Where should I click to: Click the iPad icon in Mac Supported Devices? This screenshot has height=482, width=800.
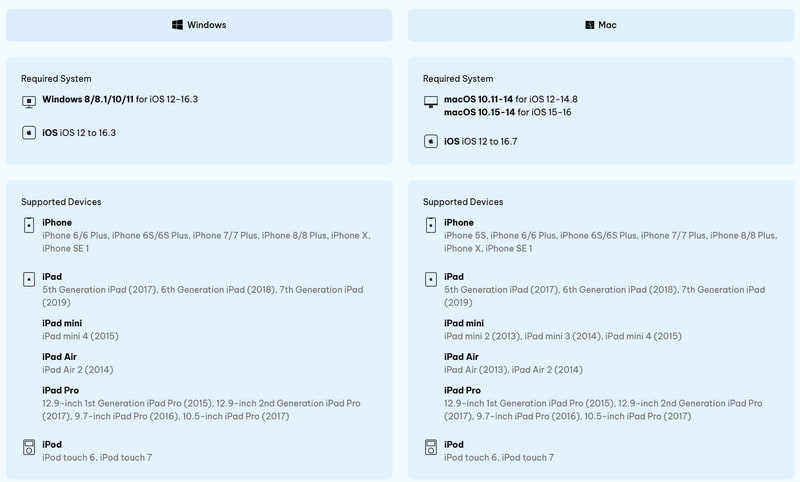431,279
